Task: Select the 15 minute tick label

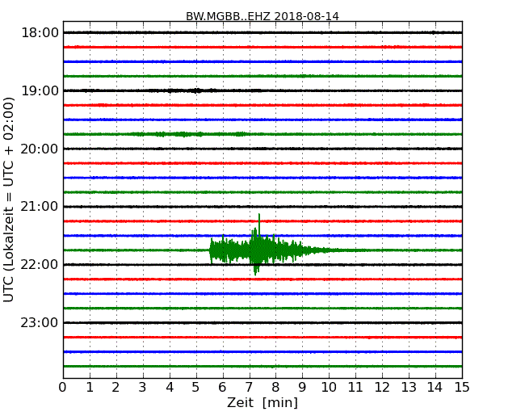Action: pos(462,388)
